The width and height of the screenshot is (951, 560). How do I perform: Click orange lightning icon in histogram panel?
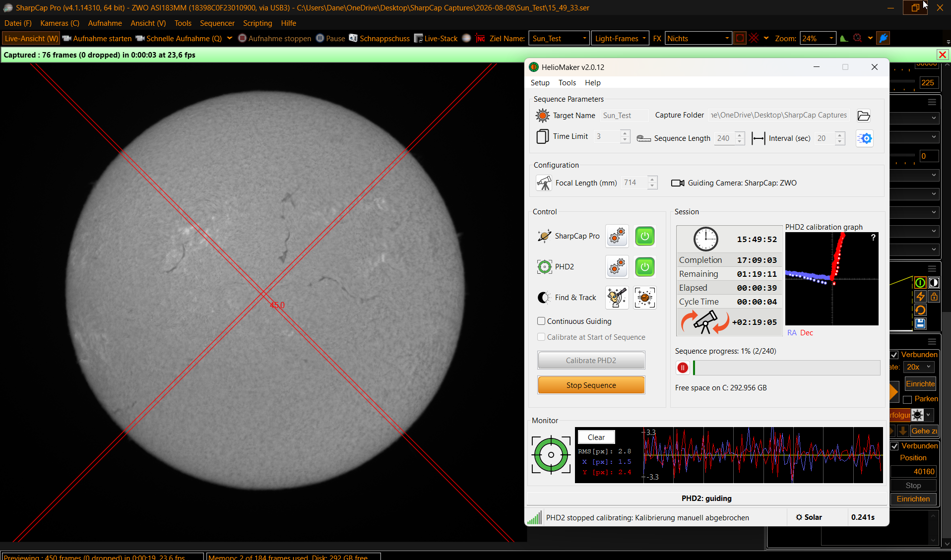click(x=920, y=297)
